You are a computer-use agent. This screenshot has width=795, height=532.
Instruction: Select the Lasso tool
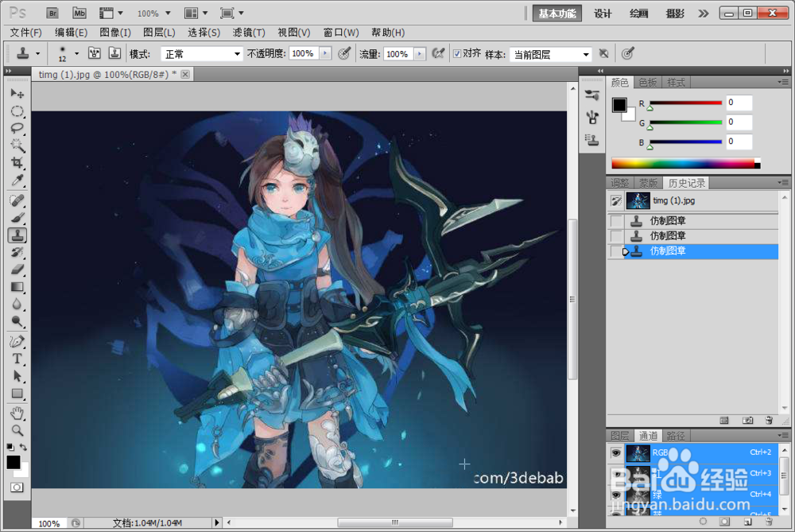17,128
